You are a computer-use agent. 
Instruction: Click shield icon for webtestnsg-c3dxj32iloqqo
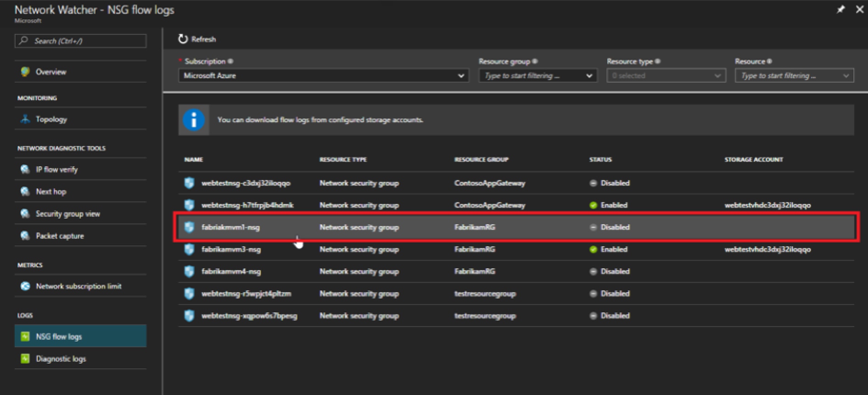pos(189,183)
